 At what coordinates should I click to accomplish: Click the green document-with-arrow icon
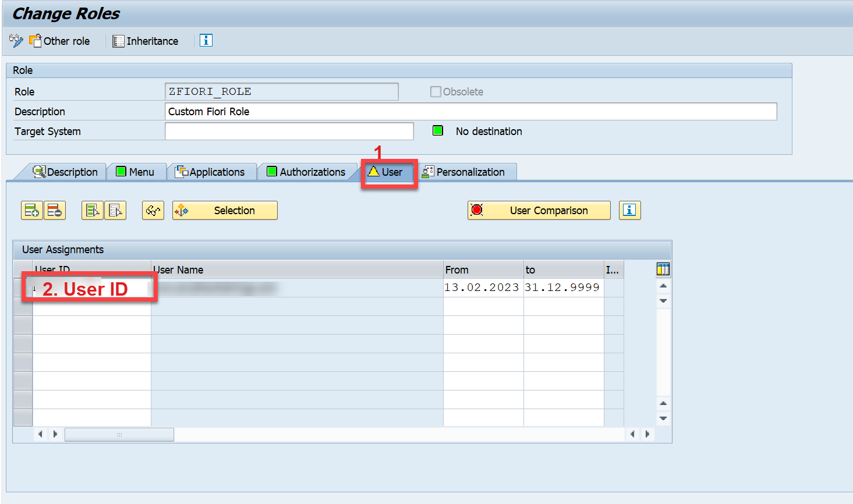(x=92, y=210)
